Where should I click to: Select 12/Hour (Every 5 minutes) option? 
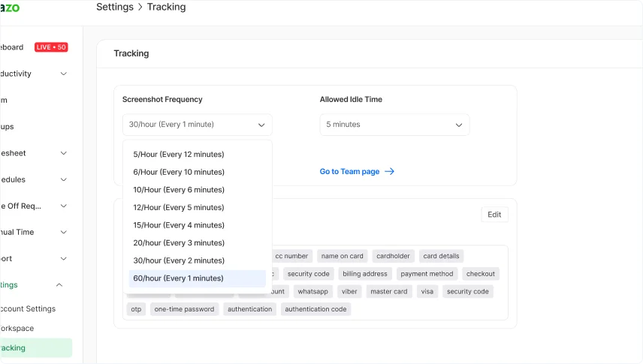pos(179,208)
